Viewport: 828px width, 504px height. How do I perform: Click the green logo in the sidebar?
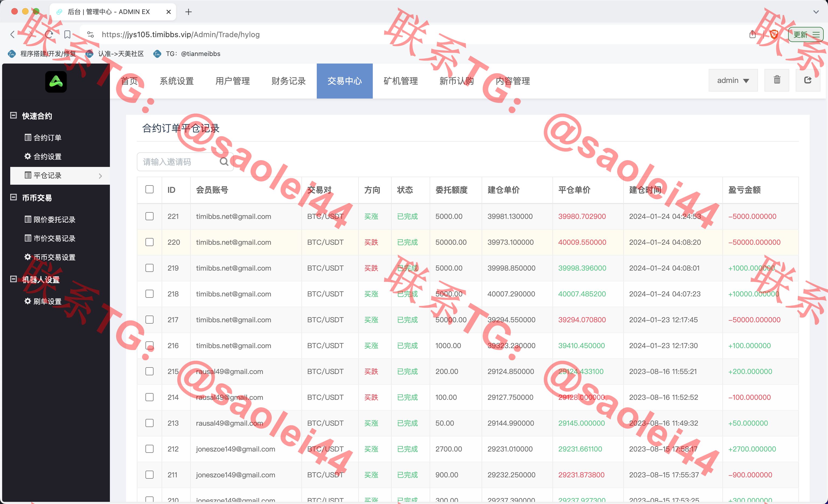[56, 82]
